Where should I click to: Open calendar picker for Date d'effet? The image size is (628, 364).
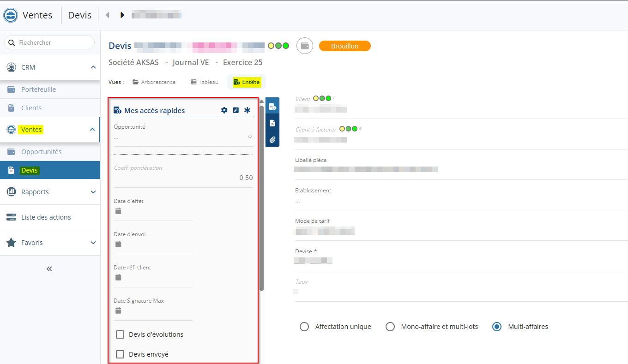click(118, 211)
